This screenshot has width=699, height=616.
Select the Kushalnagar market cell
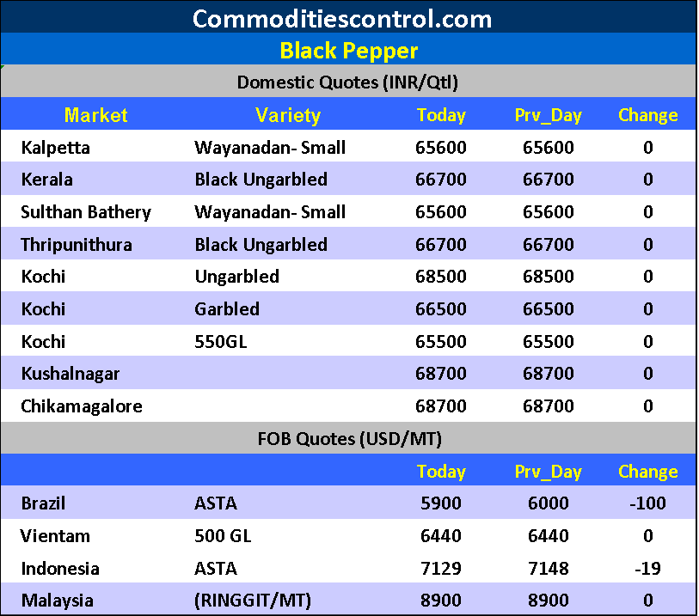coord(71,374)
